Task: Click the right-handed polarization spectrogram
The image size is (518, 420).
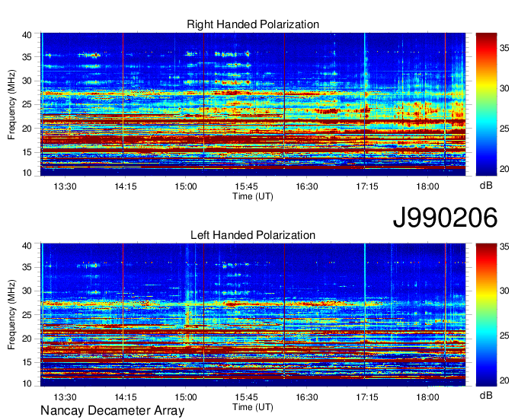Action: coord(253,104)
